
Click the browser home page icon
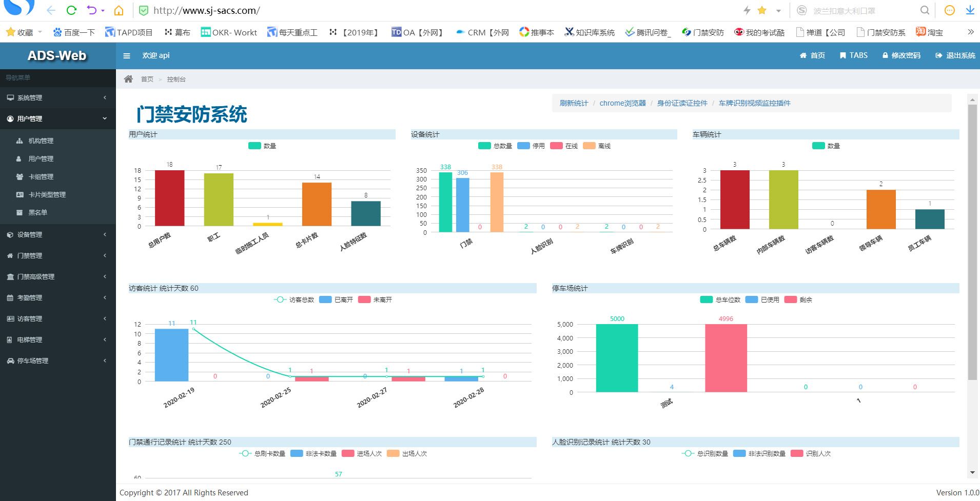click(119, 10)
